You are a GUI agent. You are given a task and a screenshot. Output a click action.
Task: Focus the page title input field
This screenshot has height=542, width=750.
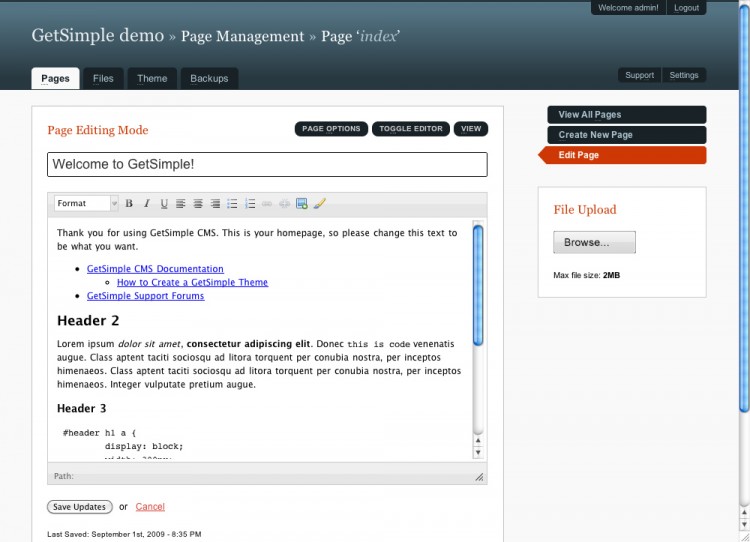267,165
